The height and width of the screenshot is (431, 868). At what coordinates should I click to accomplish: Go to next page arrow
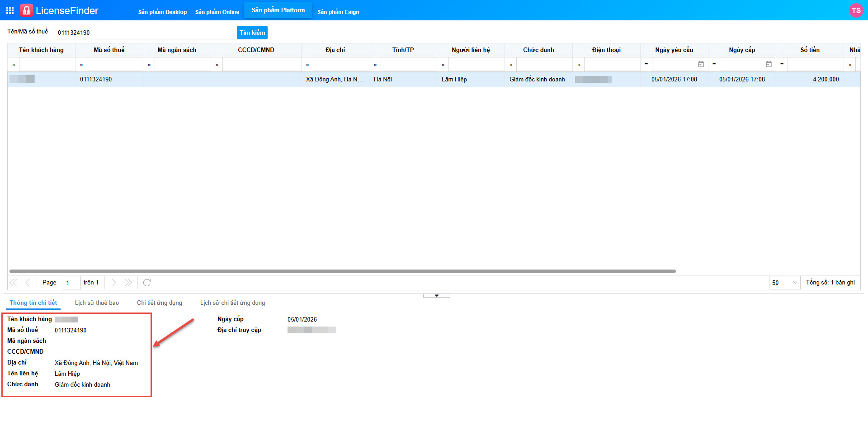pyautogui.click(x=114, y=283)
